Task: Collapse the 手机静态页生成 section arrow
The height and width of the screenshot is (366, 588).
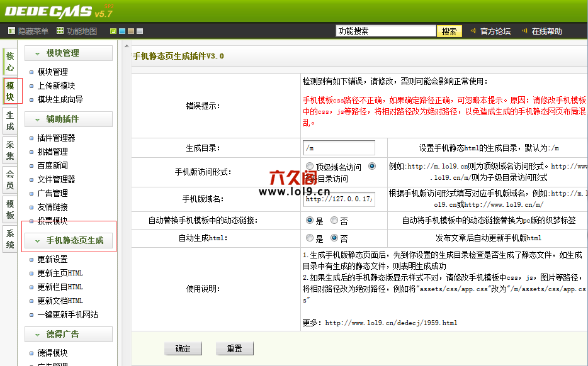Action: click(x=38, y=241)
